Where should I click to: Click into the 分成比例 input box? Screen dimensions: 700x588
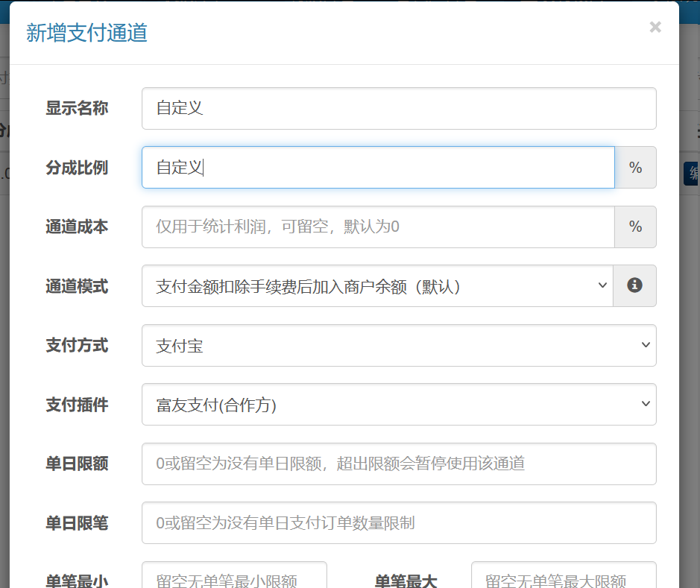(x=378, y=168)
